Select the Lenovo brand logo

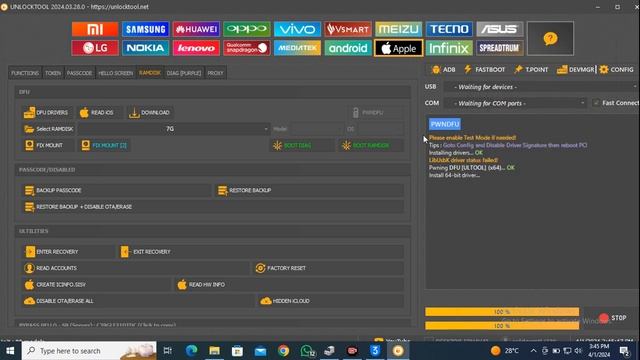point(196,48)
